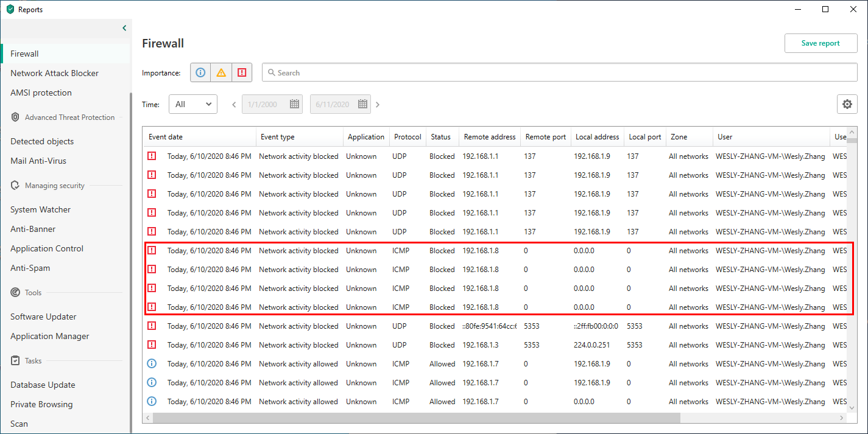Open the Time dropdown set to All
Screen dimensions: 868x434
(192, 104)
